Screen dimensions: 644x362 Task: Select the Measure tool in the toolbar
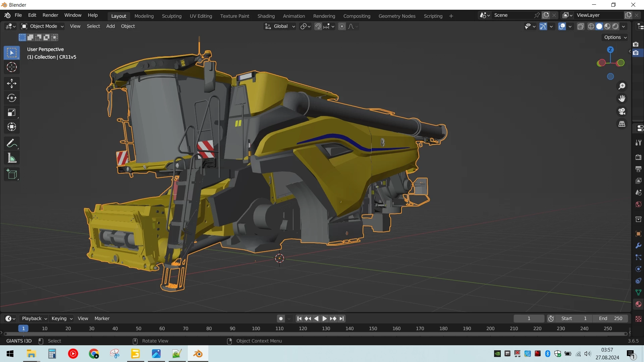12,158
